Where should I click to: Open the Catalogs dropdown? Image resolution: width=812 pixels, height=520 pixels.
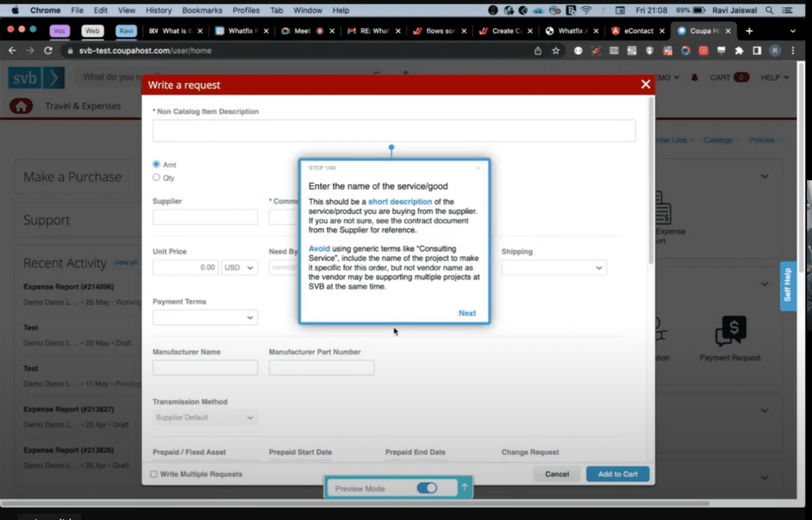[721, 140]
